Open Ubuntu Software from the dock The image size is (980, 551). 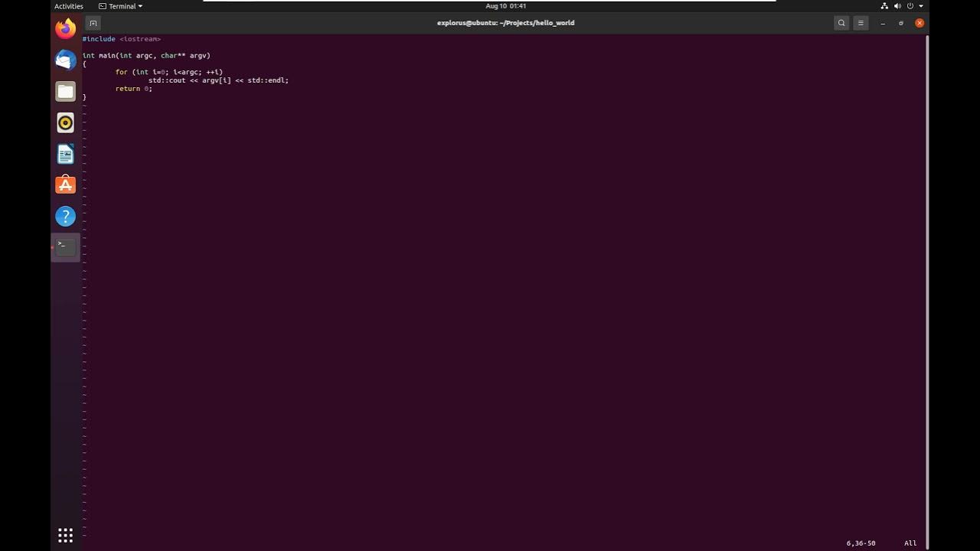click(66, 185)
